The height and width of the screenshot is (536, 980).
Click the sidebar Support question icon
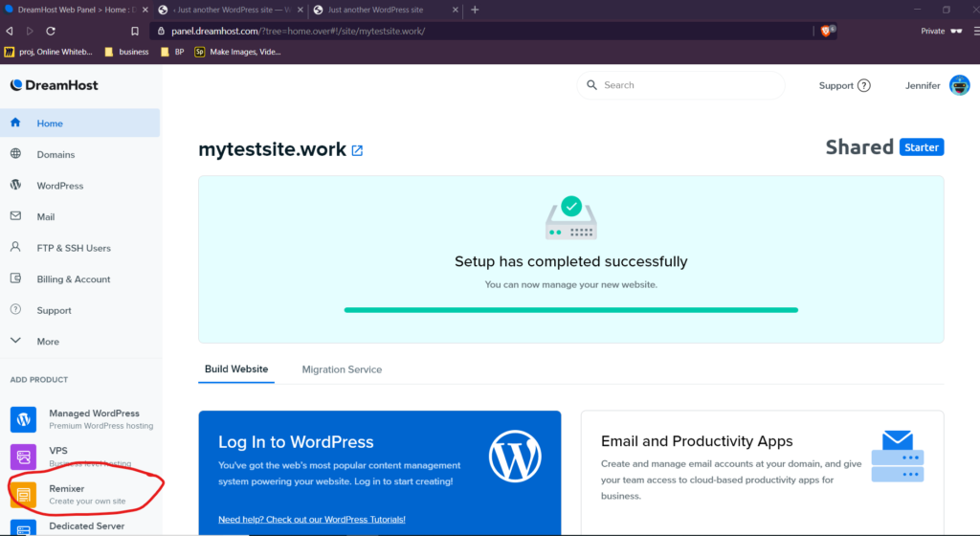pyautogui.click(x=15, y=309)
